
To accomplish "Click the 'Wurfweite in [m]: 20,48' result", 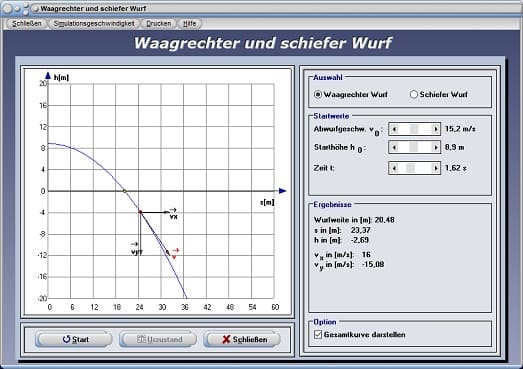I will click(x=354, y=220).
